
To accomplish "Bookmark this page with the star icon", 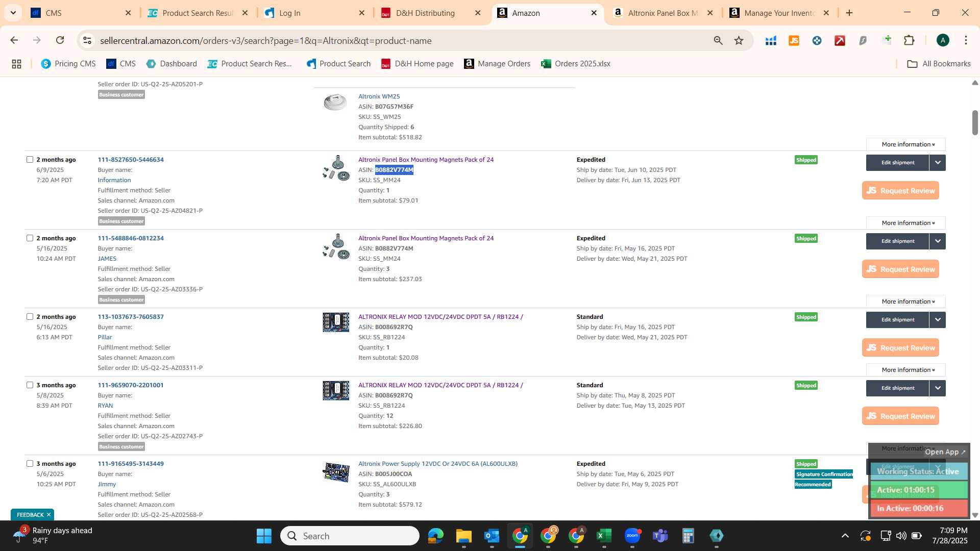I will click(739, 40).
